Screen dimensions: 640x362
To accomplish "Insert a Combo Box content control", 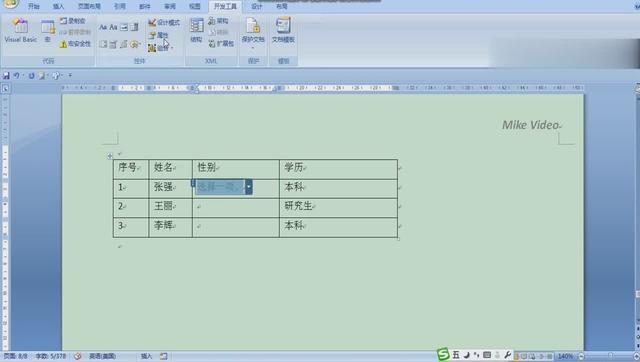I will pyautogui.click(x=134, y=27).
